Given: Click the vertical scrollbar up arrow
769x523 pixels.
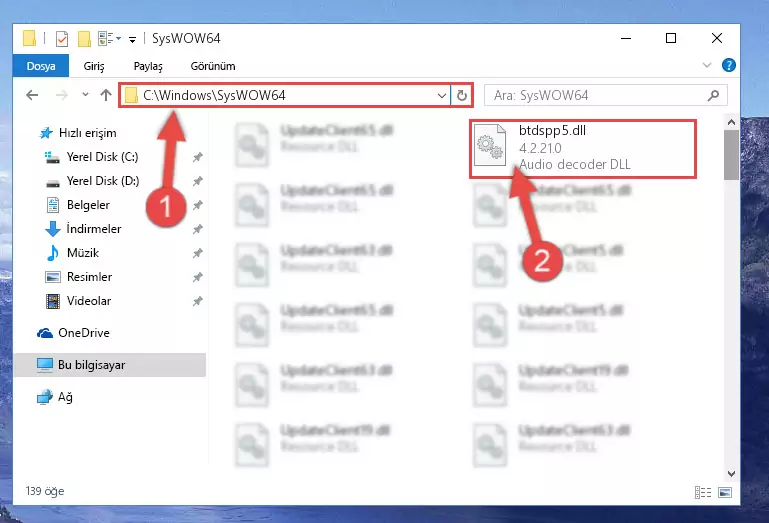Looking at the screenshot, I should [731, 122].
